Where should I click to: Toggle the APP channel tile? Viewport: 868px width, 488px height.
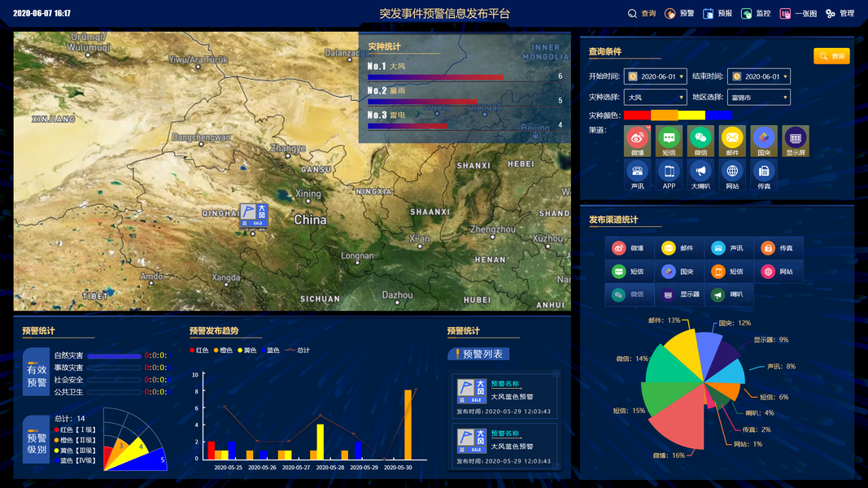[669, 174]
